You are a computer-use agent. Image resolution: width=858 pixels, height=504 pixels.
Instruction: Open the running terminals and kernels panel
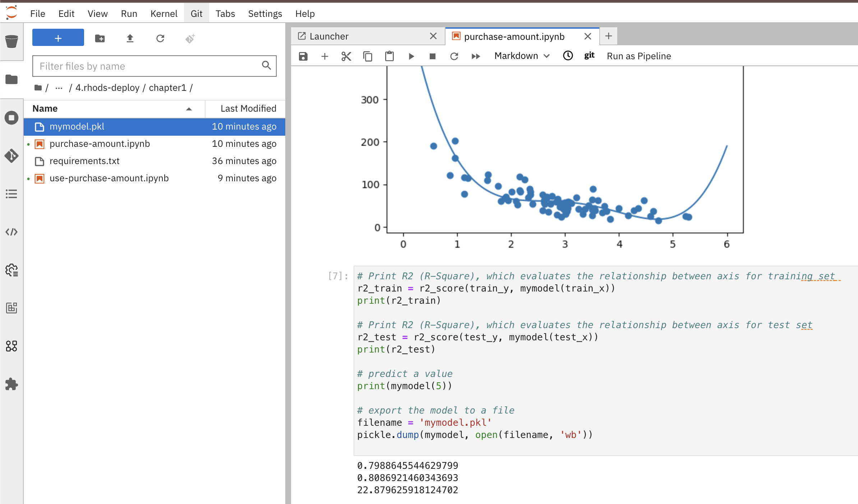11,118
